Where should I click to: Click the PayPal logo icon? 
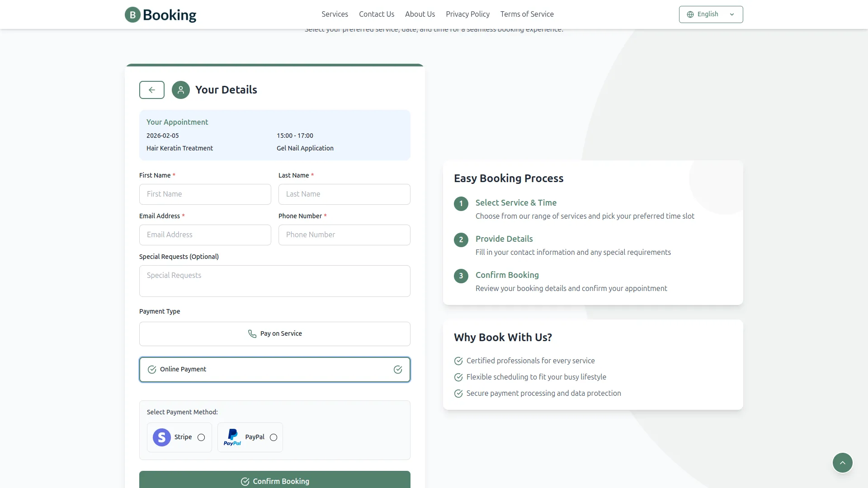pos(232,437)
